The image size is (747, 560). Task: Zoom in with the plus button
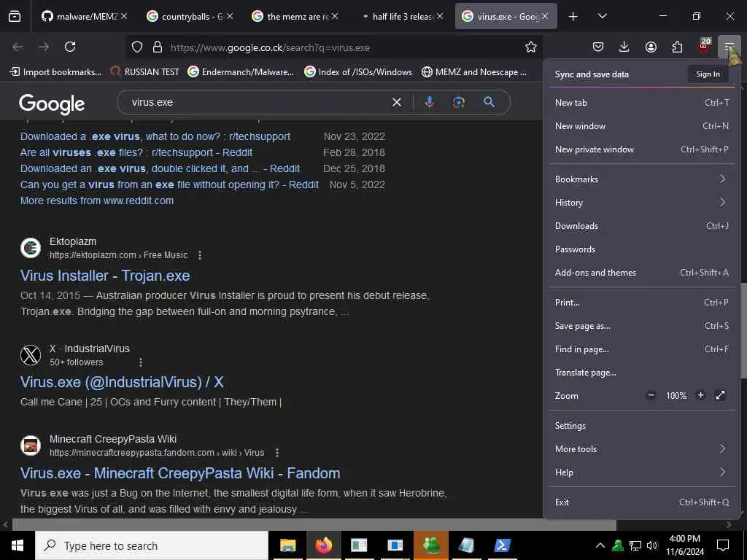(700, 395)
